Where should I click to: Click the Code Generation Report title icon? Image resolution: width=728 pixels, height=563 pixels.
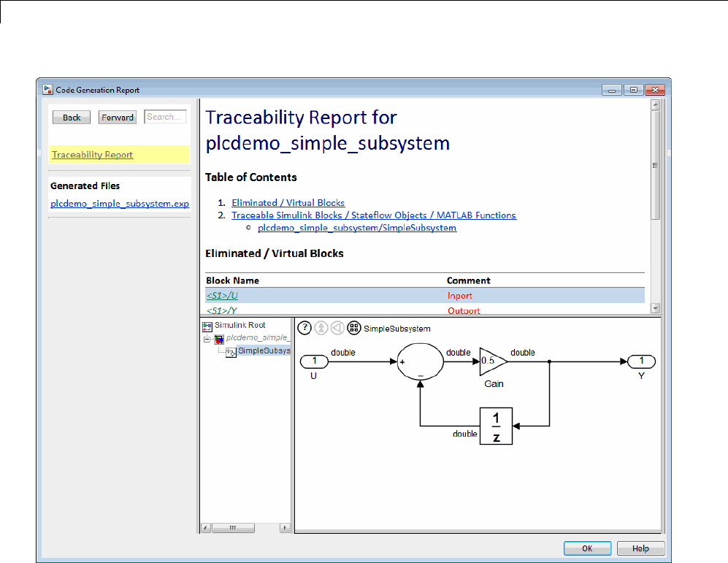pyautogui.click(x=47, y=90)
